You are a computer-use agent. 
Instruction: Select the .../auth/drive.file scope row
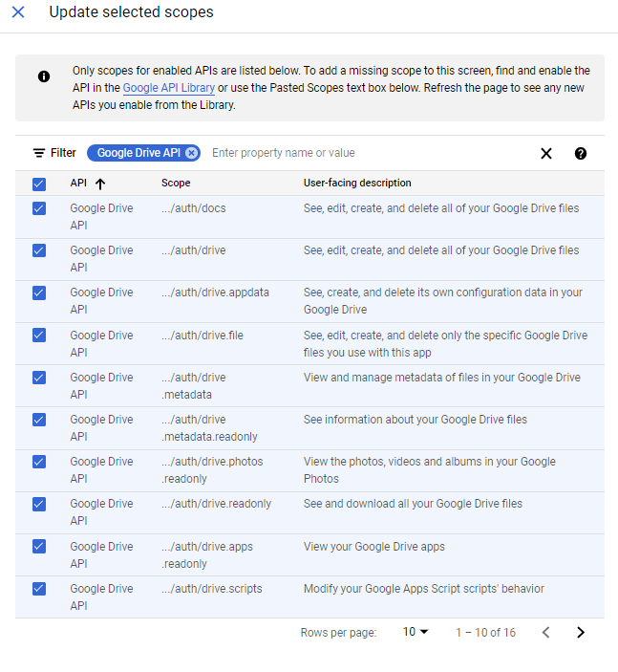39,335
